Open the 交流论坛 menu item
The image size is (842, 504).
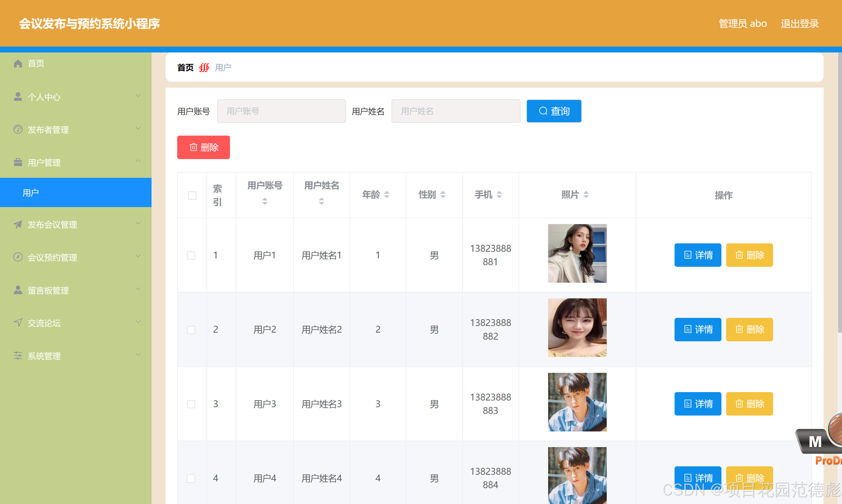tap(44, 323)
